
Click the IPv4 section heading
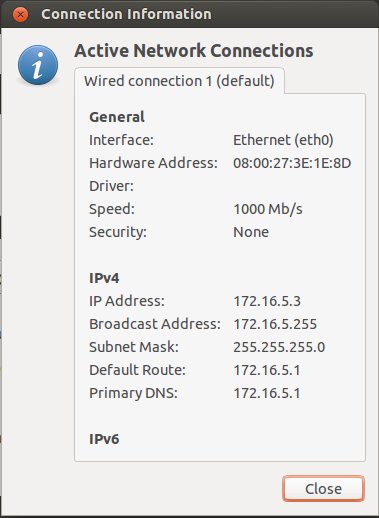pyautogui.click(x=104, y=278)
